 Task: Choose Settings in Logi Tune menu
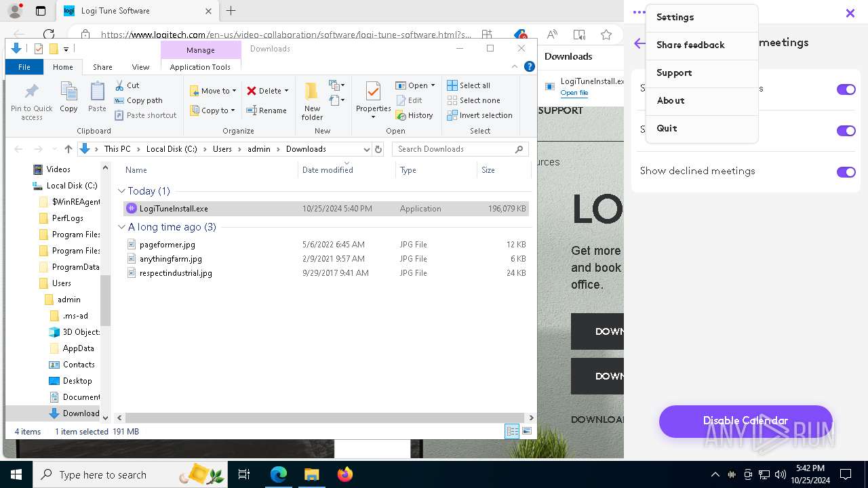(702, 18)
